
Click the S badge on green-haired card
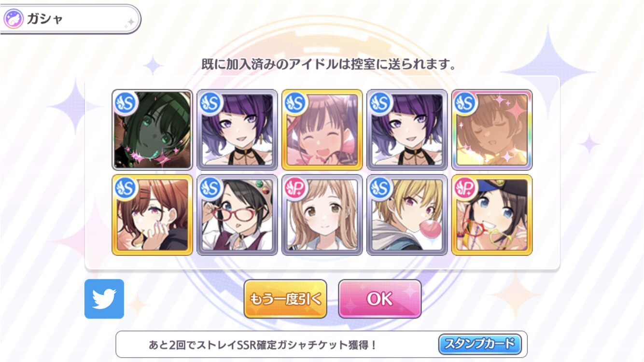click(127, 103)
